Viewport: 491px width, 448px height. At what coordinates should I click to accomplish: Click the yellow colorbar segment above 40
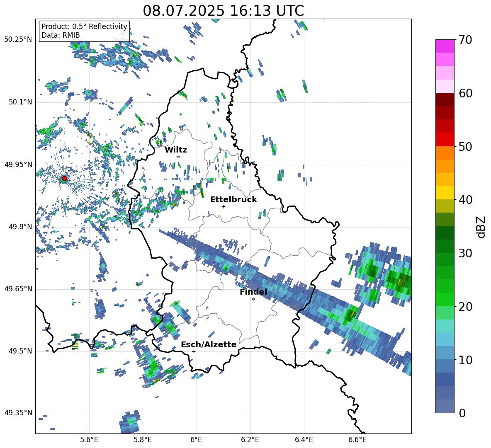point(445,193)
